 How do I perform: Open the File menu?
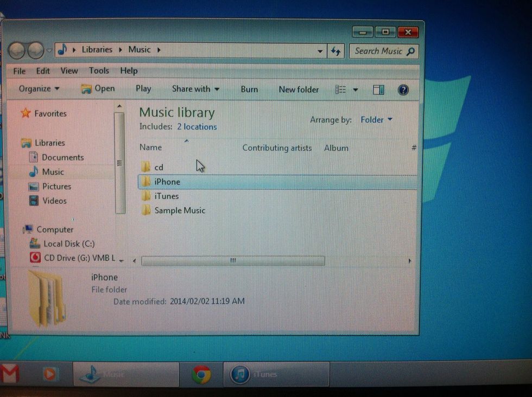coord(20,71)
